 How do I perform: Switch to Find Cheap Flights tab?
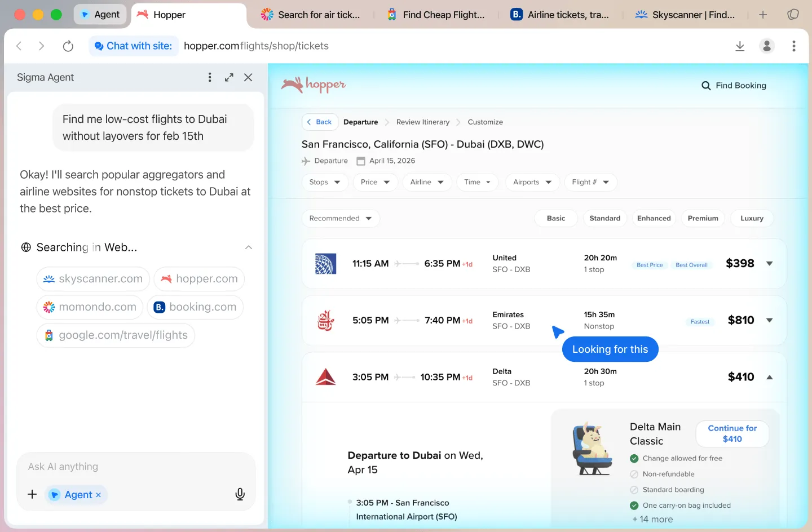click(x=436, y=15)
